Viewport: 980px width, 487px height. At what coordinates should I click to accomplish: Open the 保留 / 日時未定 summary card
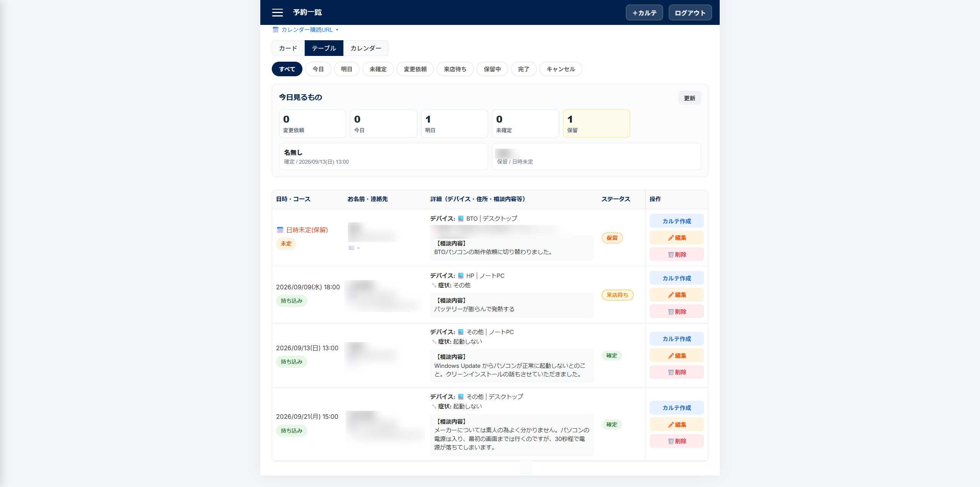coord(596,157)
